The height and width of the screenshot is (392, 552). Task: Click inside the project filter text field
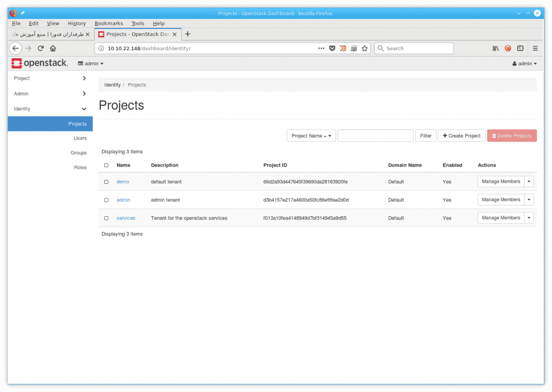[x=375, y=135]
